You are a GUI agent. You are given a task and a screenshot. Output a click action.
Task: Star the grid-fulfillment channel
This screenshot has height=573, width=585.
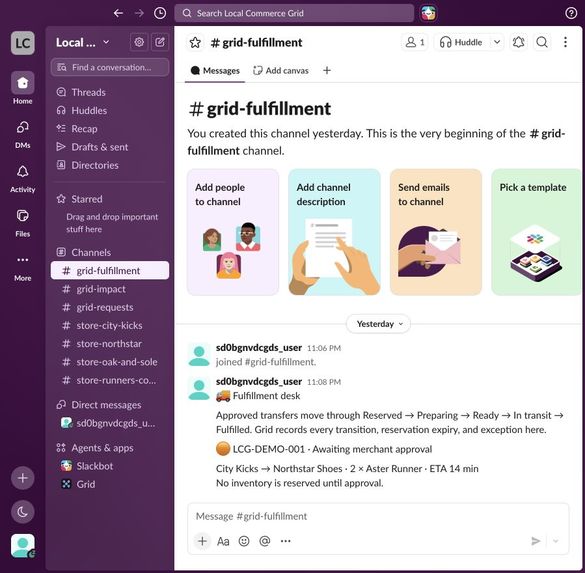click(x=195, y=43)
